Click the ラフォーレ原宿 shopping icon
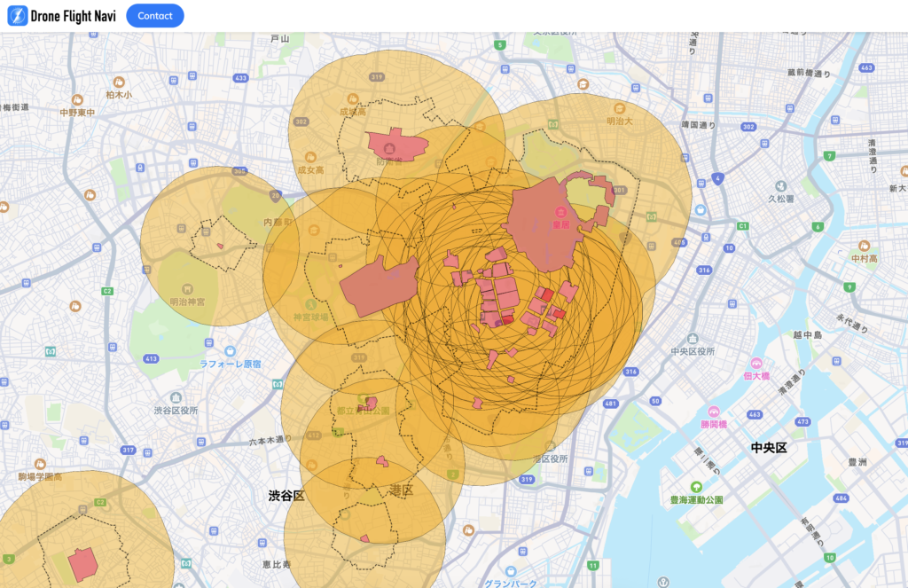This screenshot has width=908, height=588. (x=230, y=351)
